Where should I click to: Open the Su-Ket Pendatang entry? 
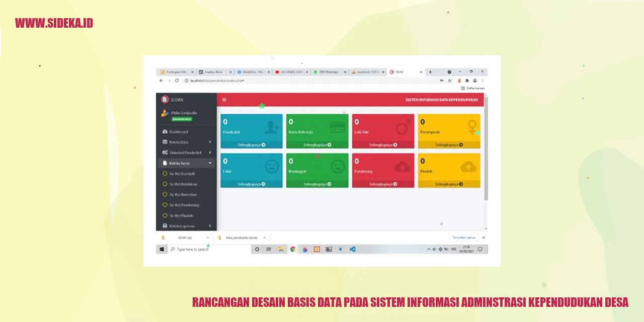186,205
